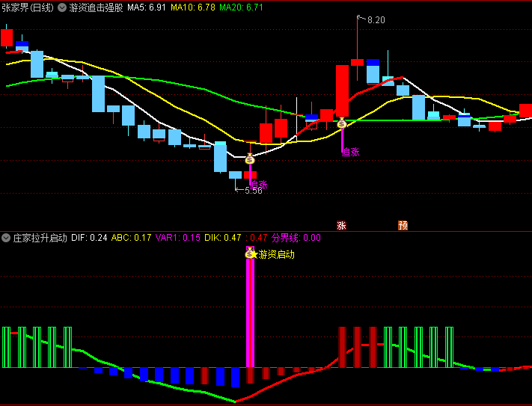Click the DIF: 0.24 value
The width and height of the screenshot is (532, 406).
click(x=89, y=238)
